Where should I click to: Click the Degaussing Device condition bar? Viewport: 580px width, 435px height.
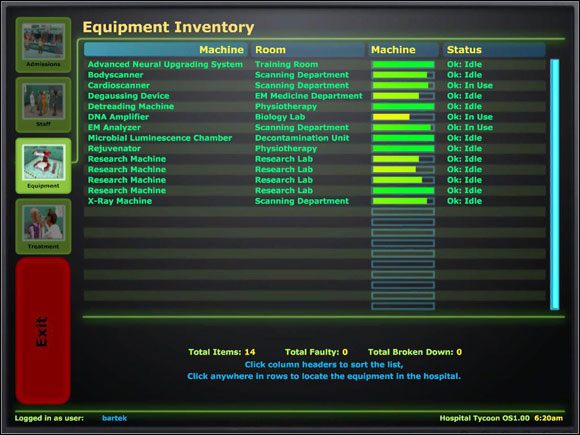[403, 96]
